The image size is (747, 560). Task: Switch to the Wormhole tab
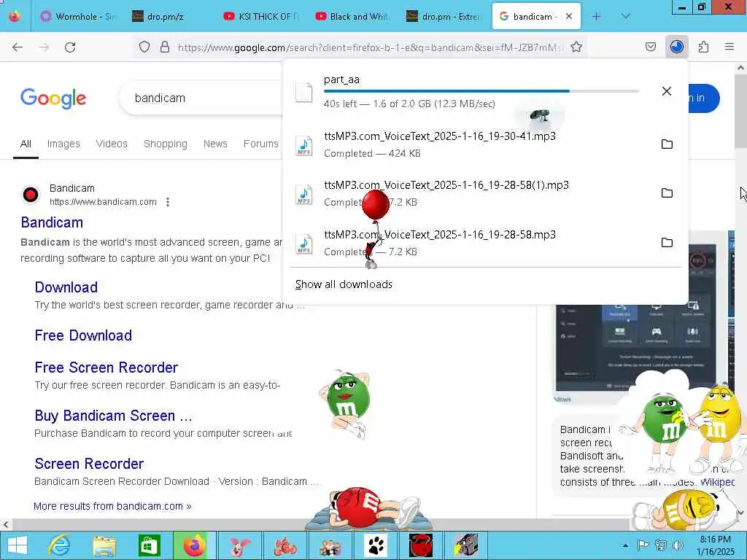78,16
